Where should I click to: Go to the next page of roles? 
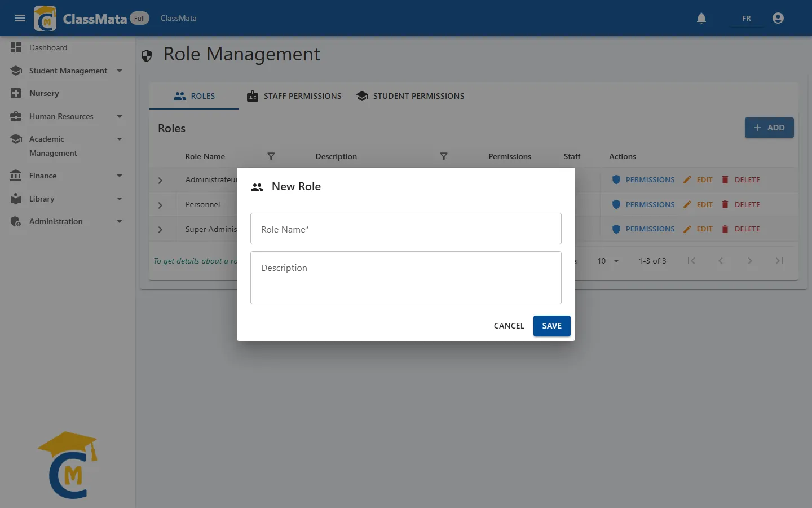(750, 261)
